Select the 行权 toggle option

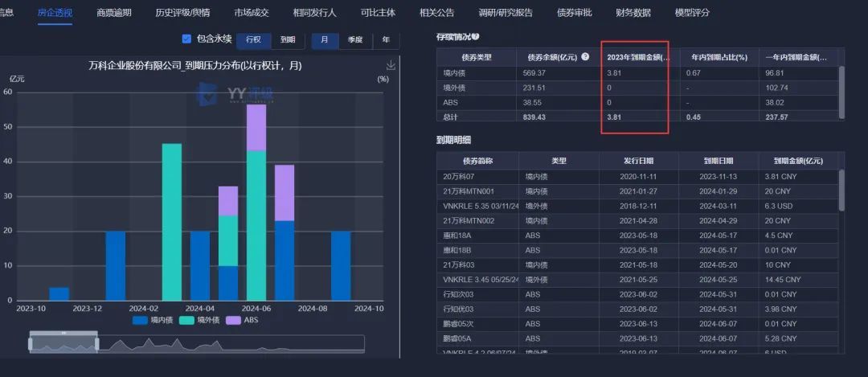tap(253, 39)
